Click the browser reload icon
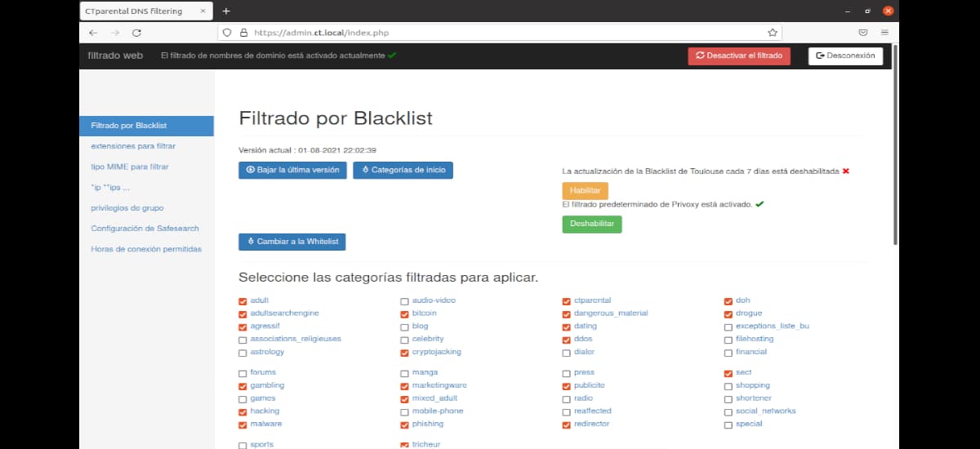Image resolution: width=980 pixels, height=449 pixels. [136, 33]
